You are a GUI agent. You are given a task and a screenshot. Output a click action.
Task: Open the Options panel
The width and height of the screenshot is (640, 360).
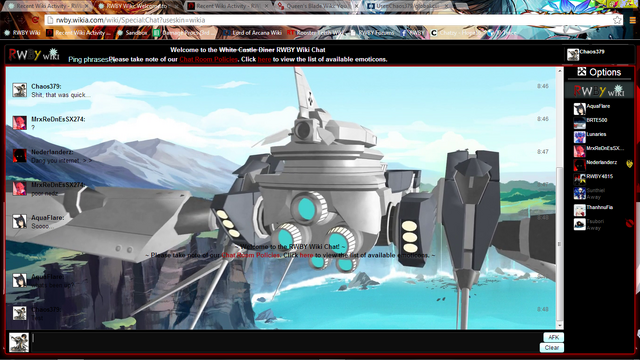tap(599, 72)
